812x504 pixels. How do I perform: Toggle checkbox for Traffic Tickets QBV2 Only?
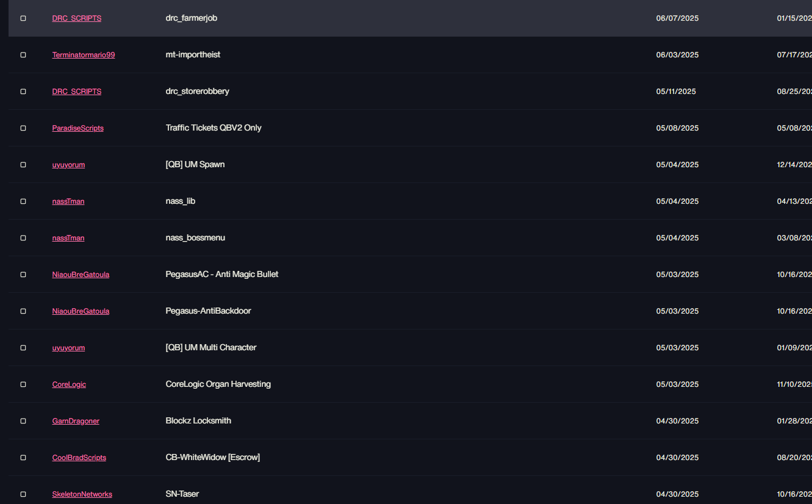(23, 128)
